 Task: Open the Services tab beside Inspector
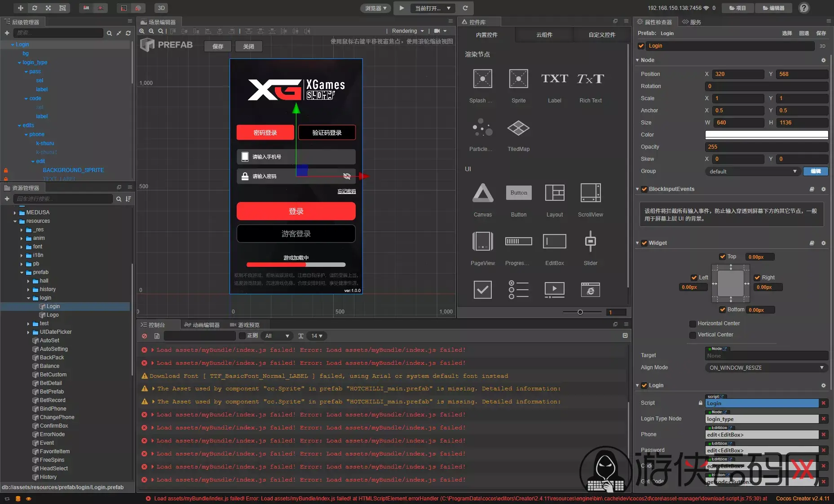tap(692, 22)
